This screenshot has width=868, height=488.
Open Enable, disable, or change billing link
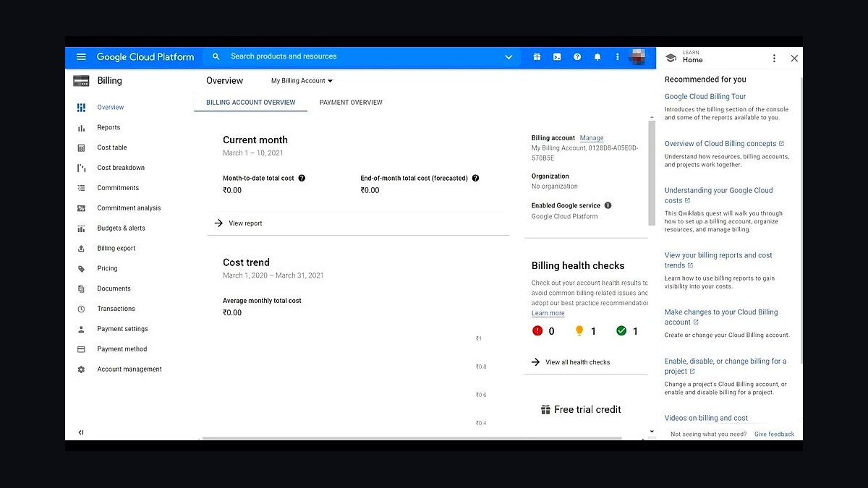726,366
